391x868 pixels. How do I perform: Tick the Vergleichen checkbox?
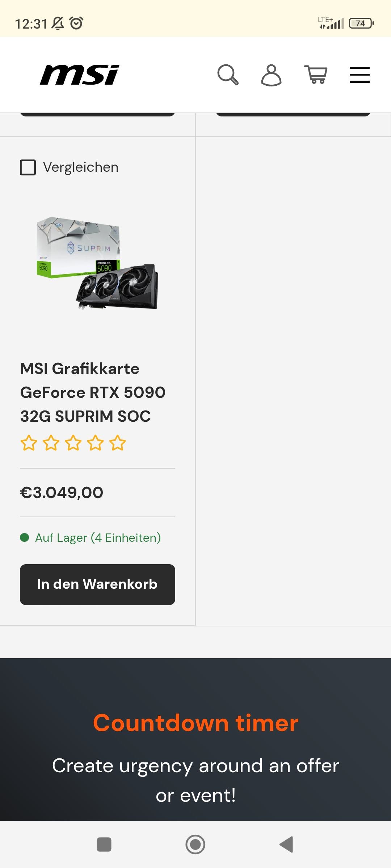click(28, 167)
